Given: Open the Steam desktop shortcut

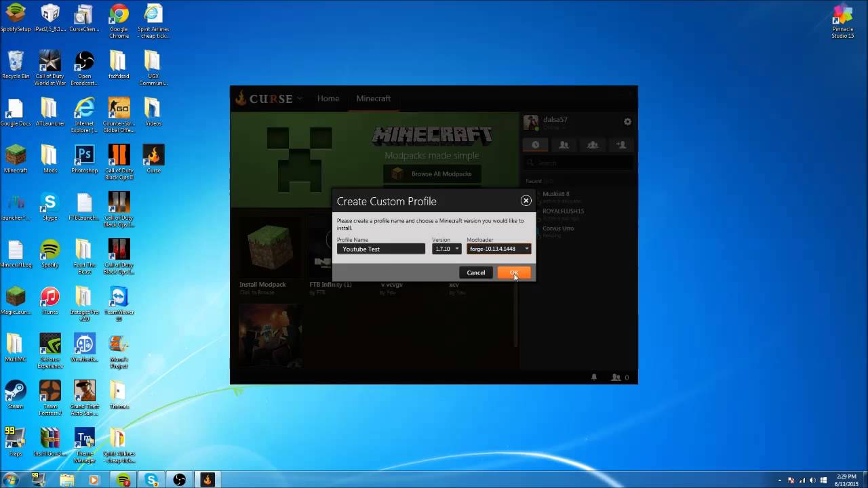Looking at the screenshot, I should tap(15, 394).
